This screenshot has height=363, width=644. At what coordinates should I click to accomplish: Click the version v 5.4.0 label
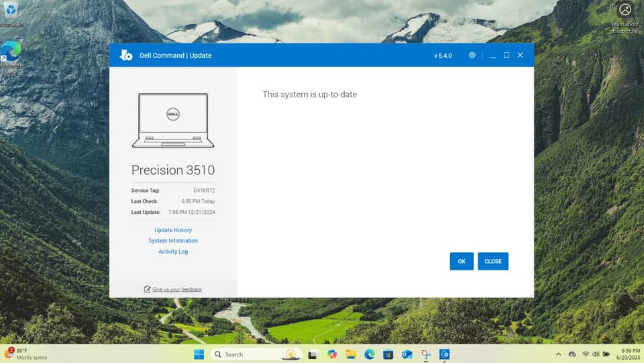443,56
